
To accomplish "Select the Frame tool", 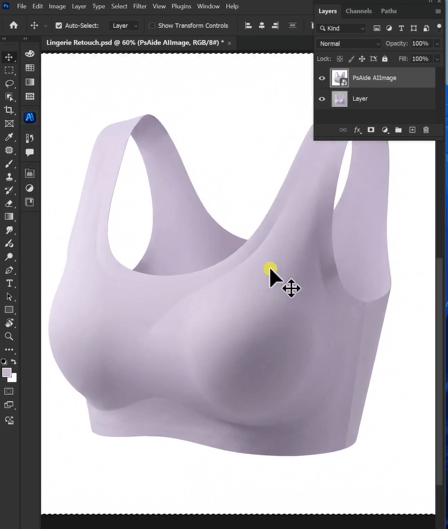I will click(x=9, y=123).
